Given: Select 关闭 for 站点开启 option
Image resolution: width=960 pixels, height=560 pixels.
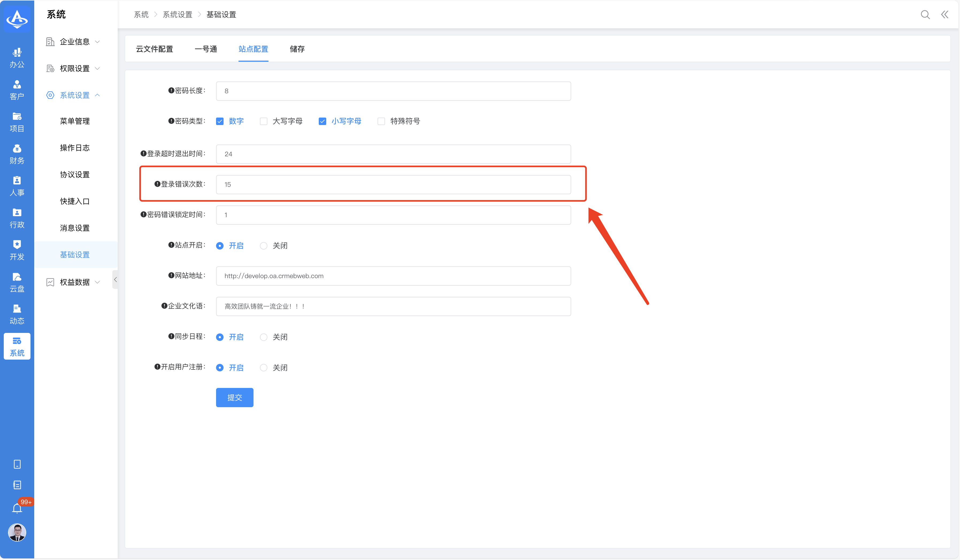Looking at the screenshot, I should [x=264, y=246].
